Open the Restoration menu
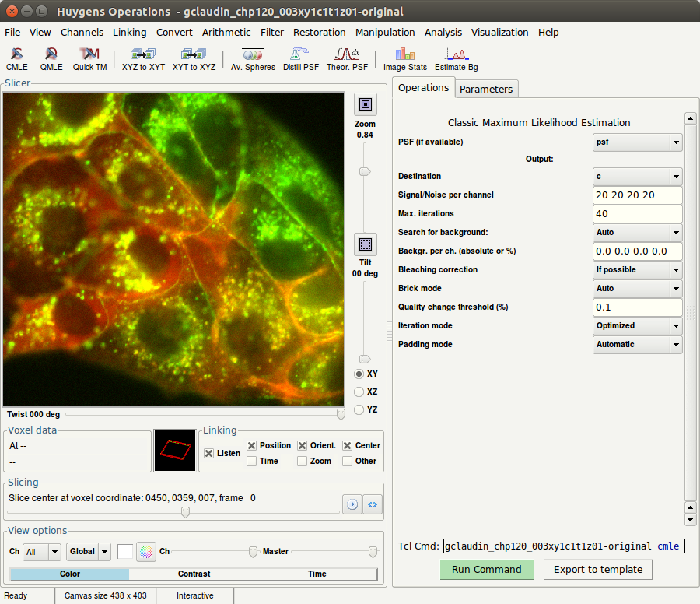700x604 pixels. pyautogui.click(x=319, y=33)
